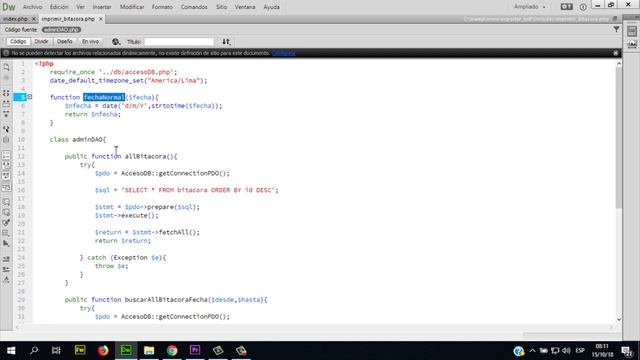Click in the Título input field
The width and height of the screenshot is (640, 360).
point(179,42)
